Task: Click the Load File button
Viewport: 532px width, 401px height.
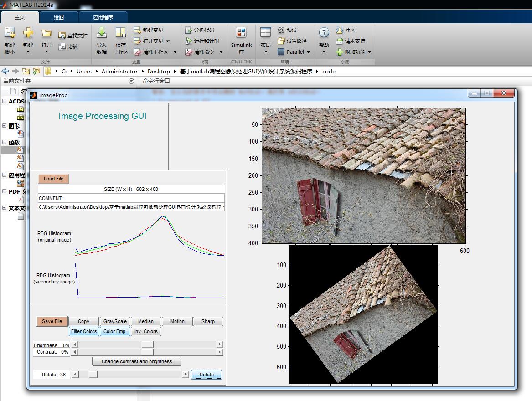Action: click(x=54, y=179)
